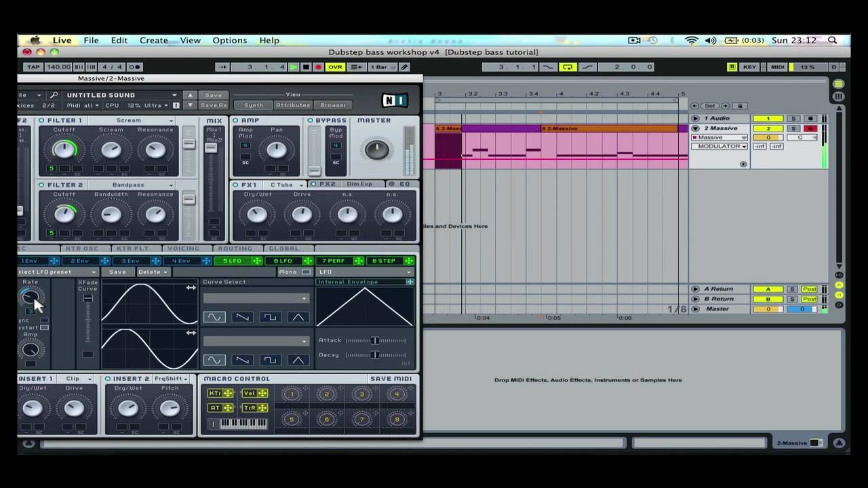
Task: Click the 6 LFO drag-cross assign icon
Action: click(308, 261)
